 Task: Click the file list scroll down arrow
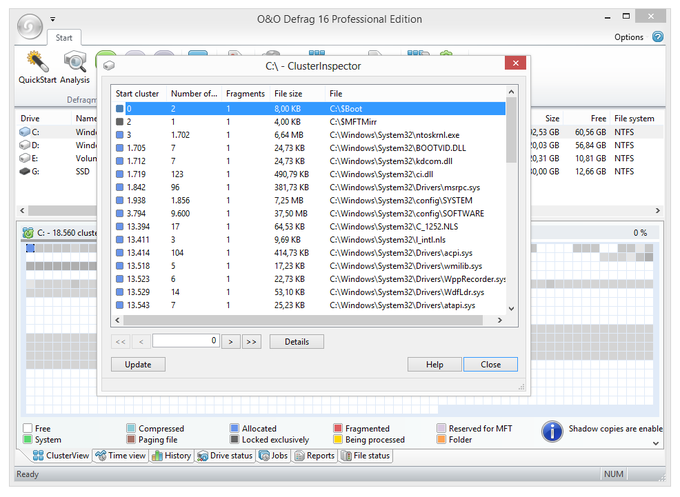tap(511, 308)
